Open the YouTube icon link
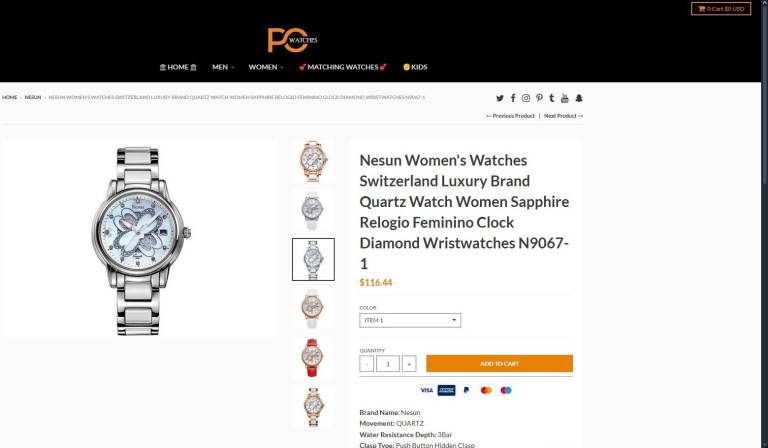This screenshot has width=768, height=448. tap(565, 98)
